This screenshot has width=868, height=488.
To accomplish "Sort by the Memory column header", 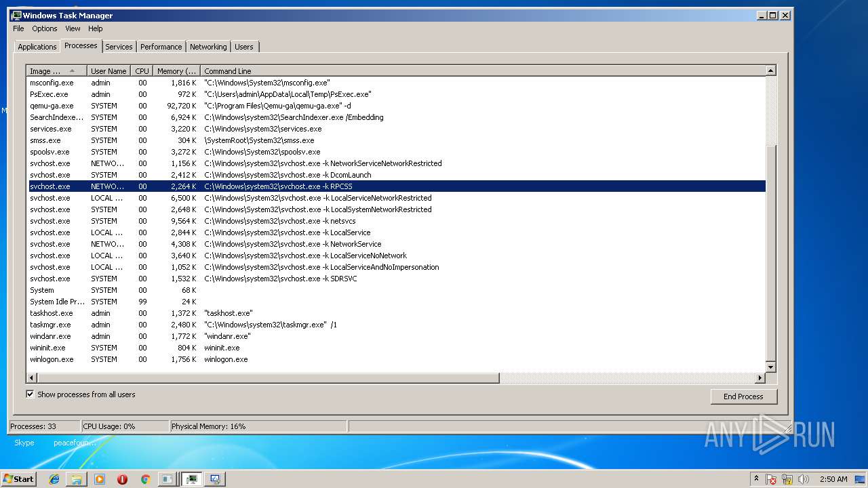I will tap(176, 70).
